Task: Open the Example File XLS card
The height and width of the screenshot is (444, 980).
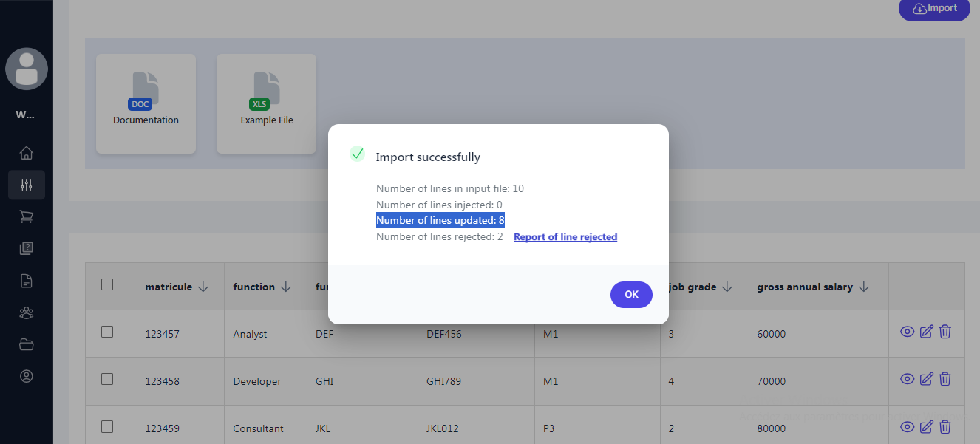Action: [x=266, y=103]
